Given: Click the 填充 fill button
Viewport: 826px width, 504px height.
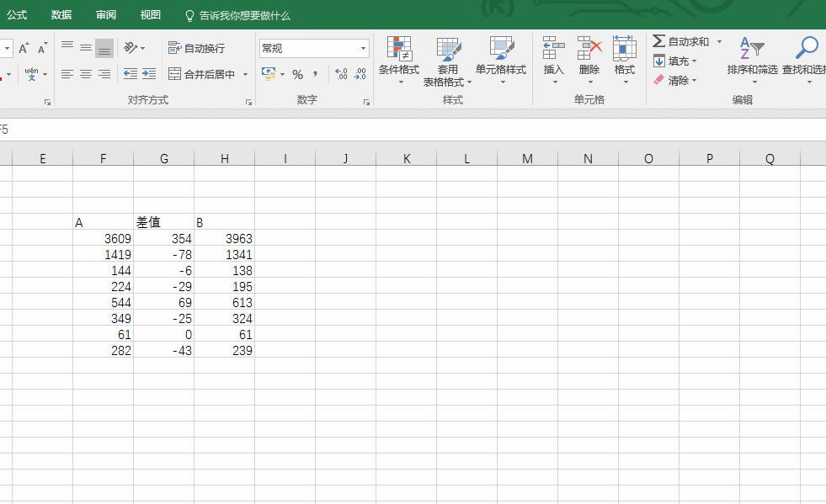Looking at the screenshot, I should pos(677,61).
